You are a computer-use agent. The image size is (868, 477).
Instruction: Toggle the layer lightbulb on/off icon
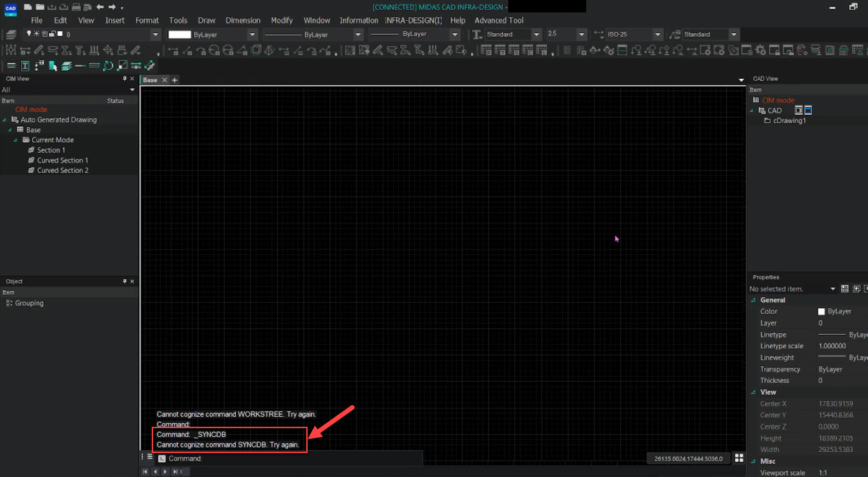(x=29, y=34)
